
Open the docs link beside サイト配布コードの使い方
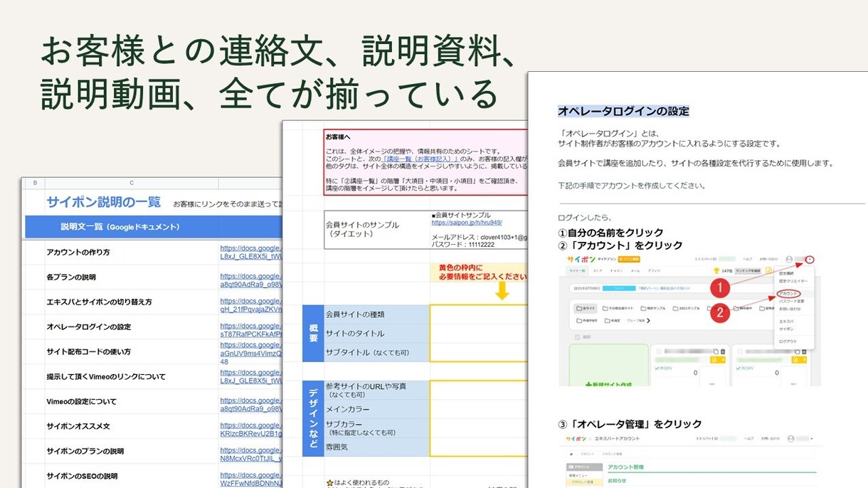tap(252, 353)
